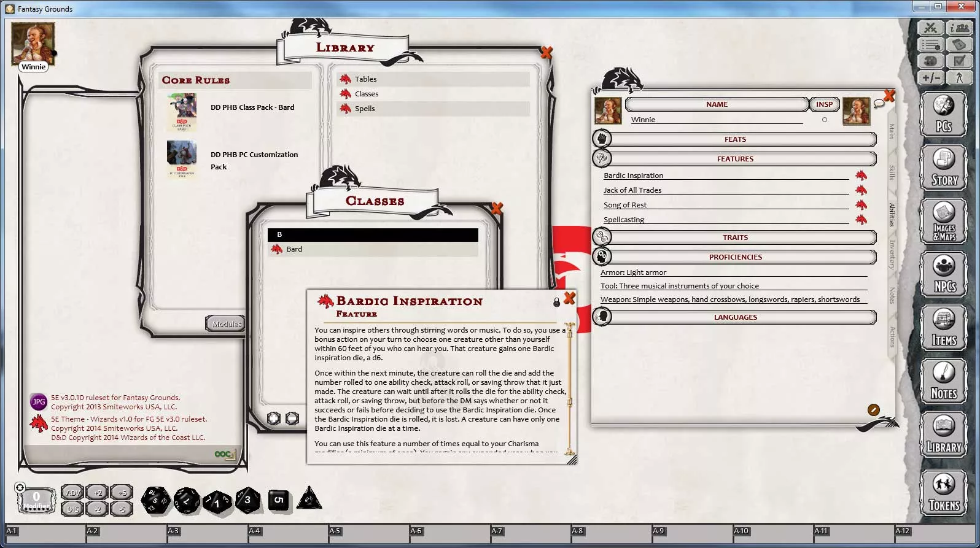This screenshot has width=980, height=548.
Task: Open Classes entry in Library
Action: pyautogui.click(x=433, y=94)
